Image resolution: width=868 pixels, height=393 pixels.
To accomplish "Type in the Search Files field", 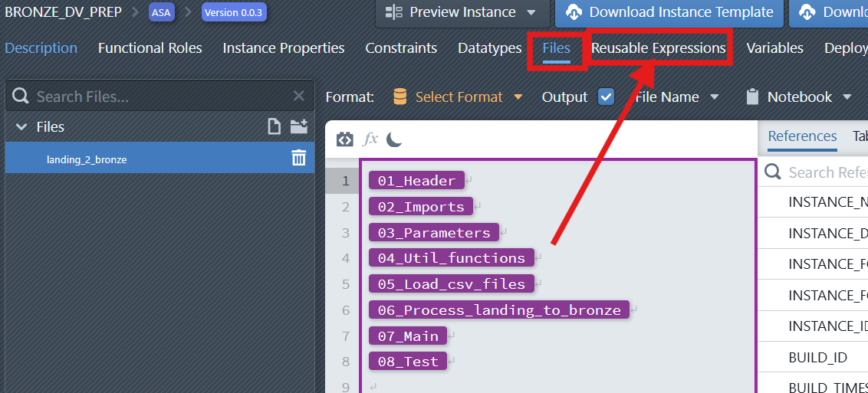I will pos(153,97).
